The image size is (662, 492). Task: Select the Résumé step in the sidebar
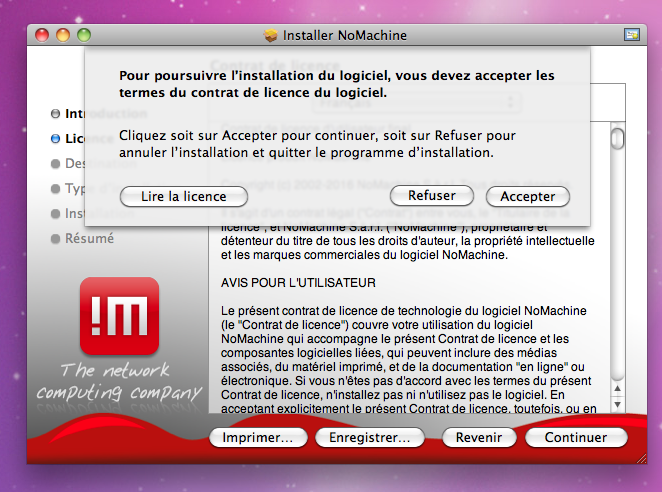tap(82, 239)
